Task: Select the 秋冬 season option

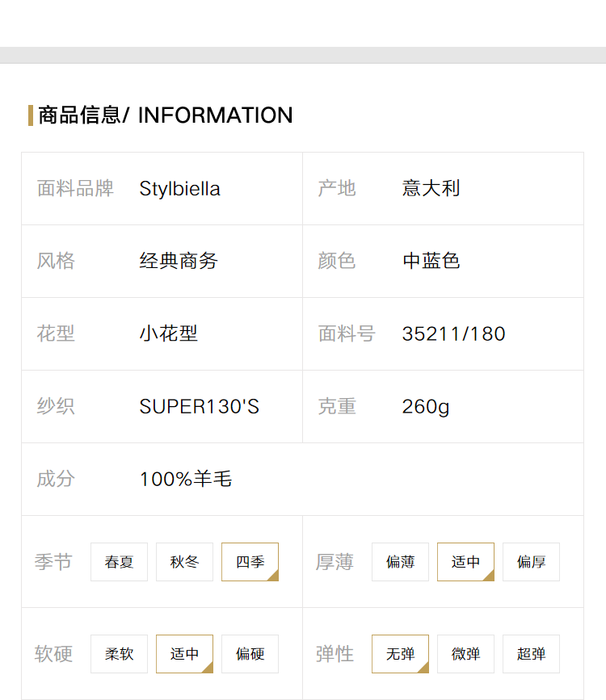Action: 184,562
